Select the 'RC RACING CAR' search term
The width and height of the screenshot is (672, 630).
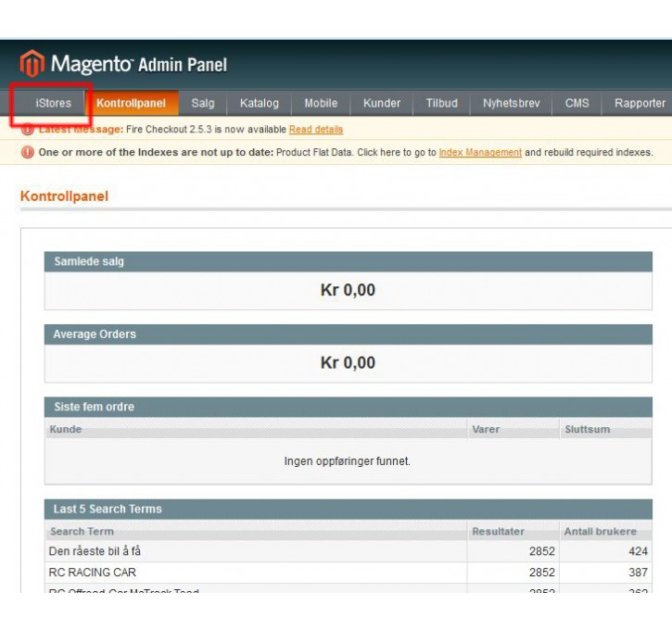[92, 573]
